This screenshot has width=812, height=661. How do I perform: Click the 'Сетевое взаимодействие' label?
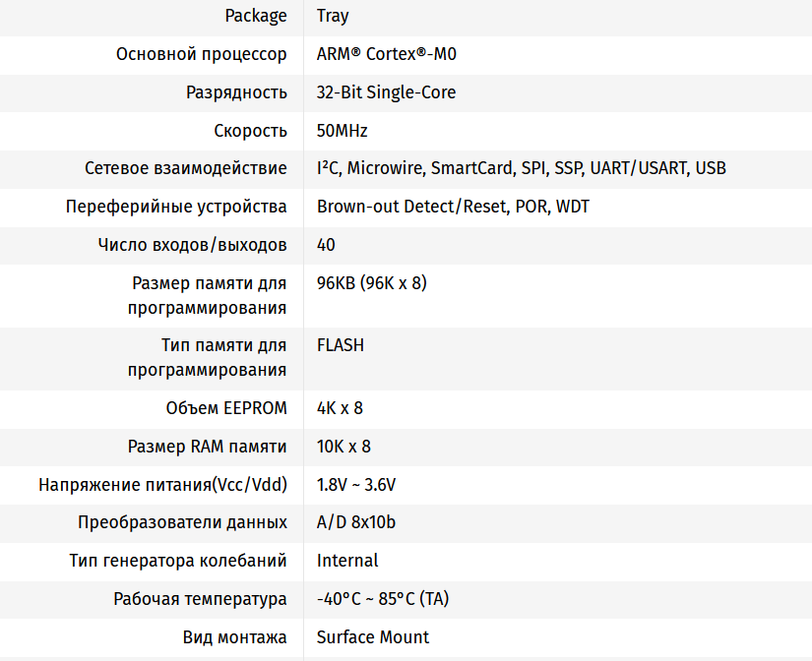[x=186, y=168]
